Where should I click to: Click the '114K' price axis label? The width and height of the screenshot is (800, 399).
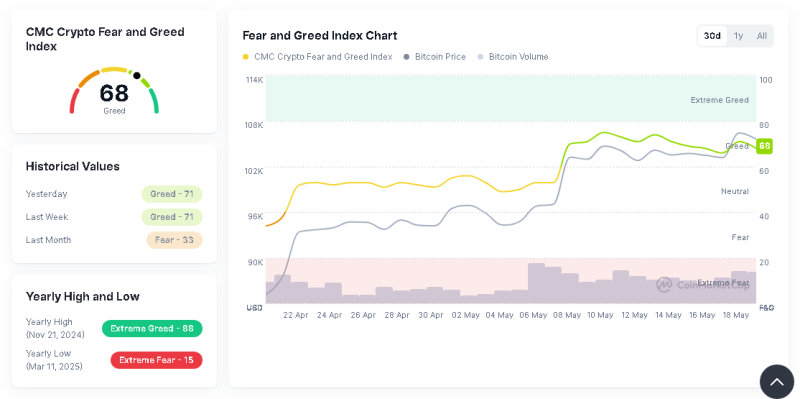(254, 80)
